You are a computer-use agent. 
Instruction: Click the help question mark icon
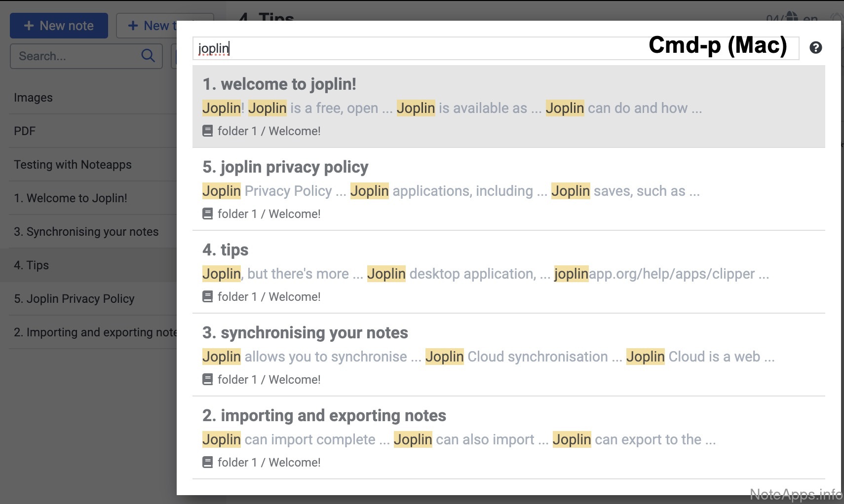pos(815,48)
